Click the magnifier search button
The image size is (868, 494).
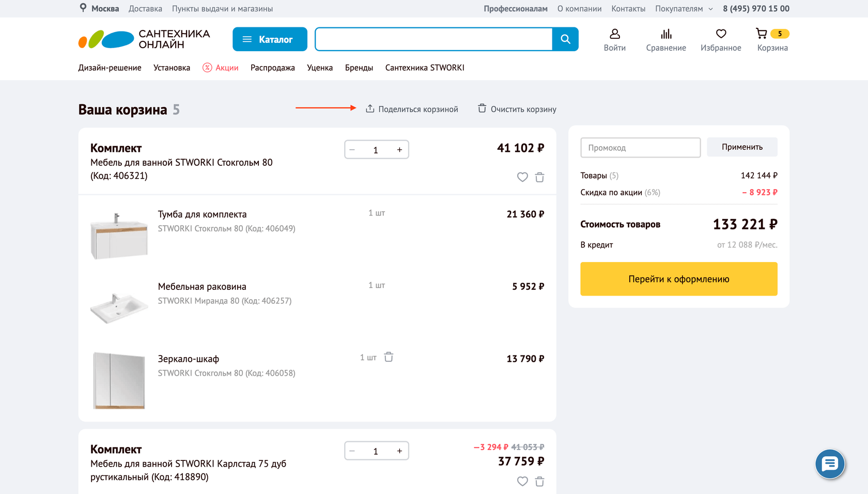[565, 39]
